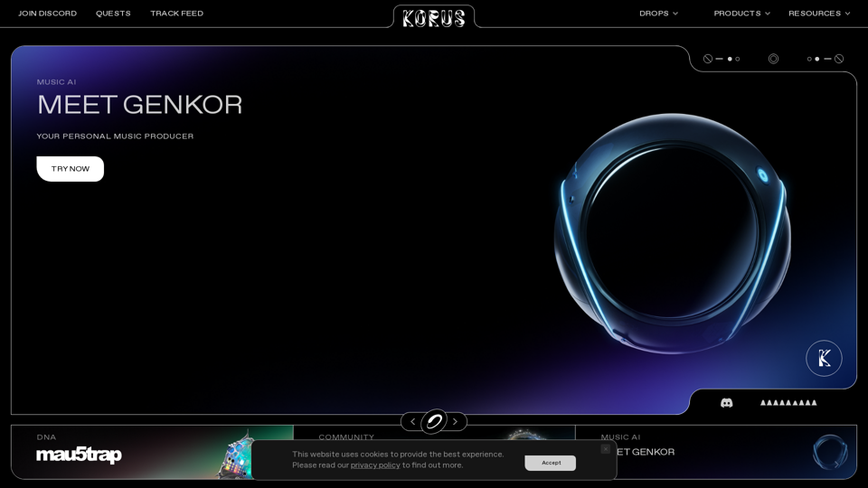
Task: Accept the cookie notice
Action: pyautogui.click(x=551, y=463)
